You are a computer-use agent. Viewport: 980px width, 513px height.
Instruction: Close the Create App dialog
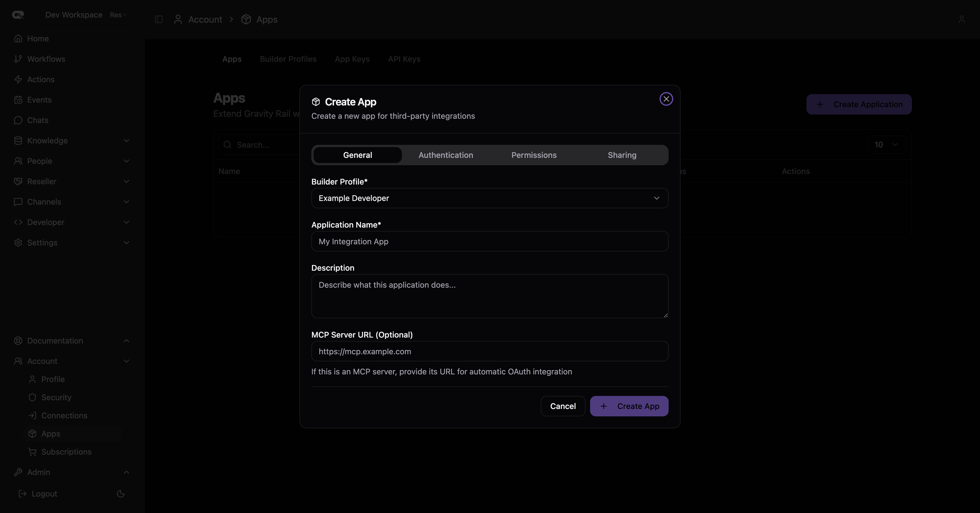(666, 99)
